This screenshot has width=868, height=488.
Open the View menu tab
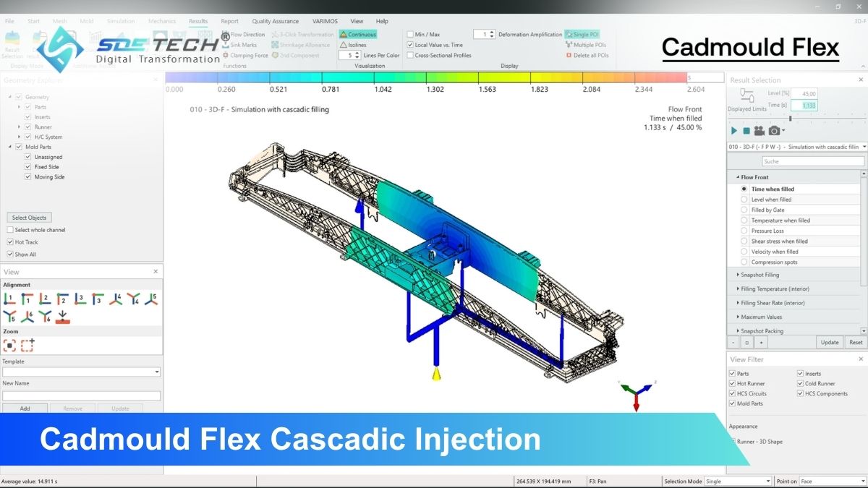coord(357,22)
